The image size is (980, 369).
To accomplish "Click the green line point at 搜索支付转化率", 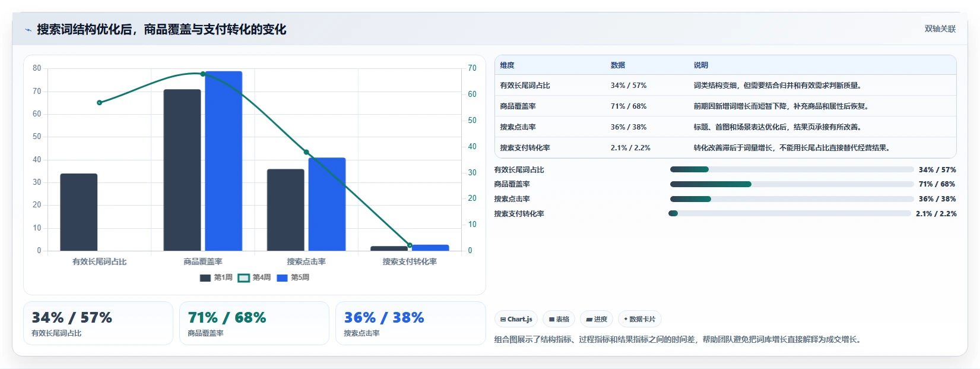I will (410, 245).
